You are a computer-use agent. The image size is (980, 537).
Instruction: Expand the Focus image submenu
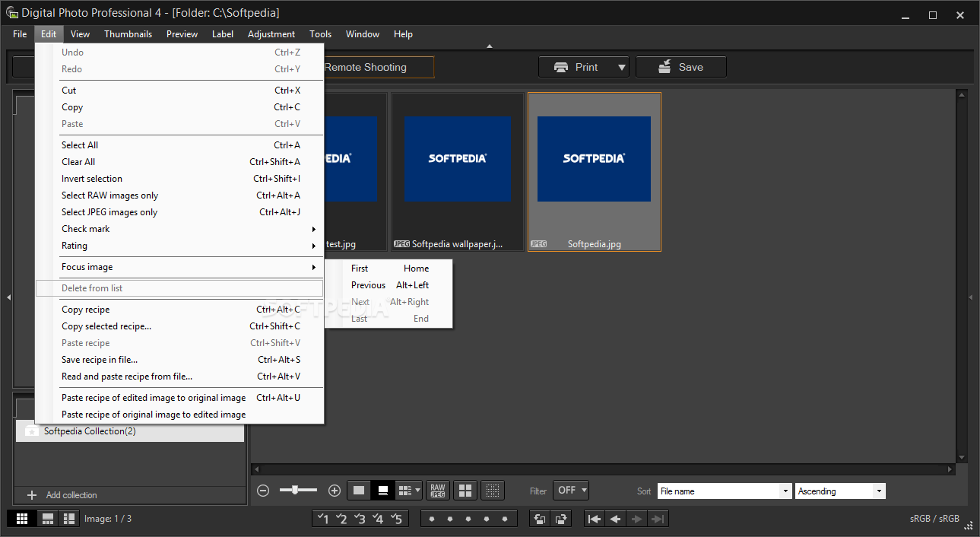pyautogui.click(x=179, y=267)
